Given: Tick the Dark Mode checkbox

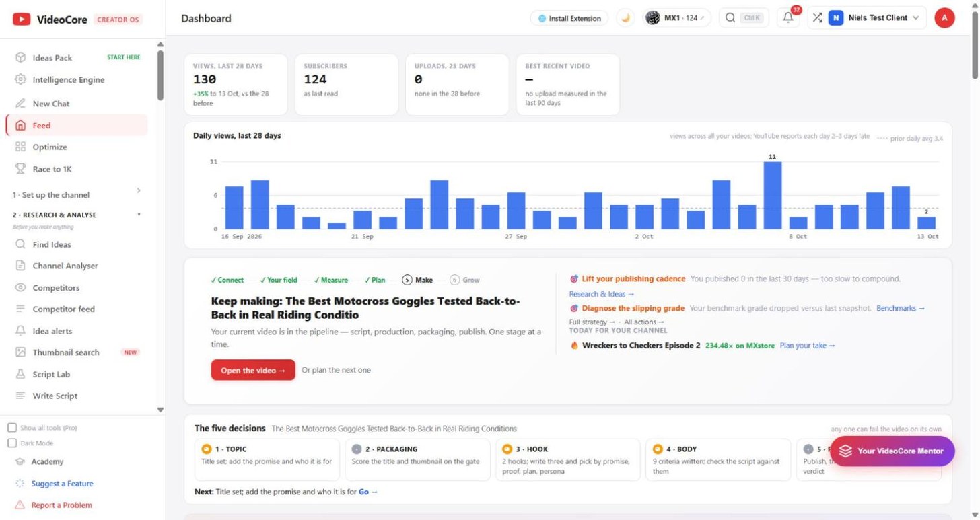Looking at the screenshot, I should (12, 443).
